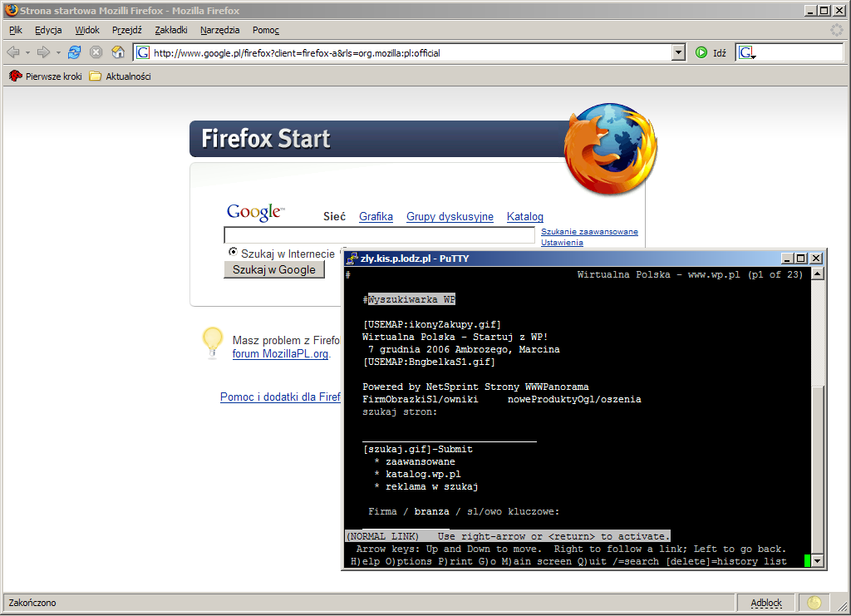Click the green Idź go button

711,52
